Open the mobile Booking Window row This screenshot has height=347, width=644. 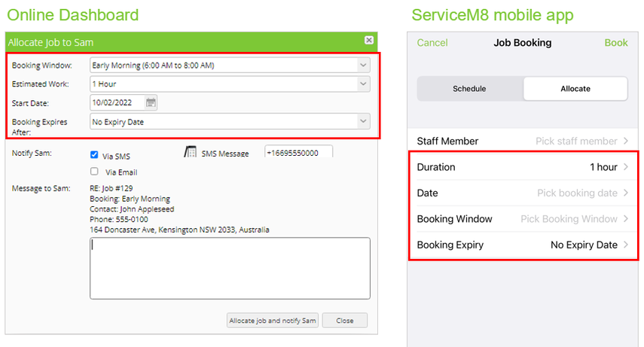(x=523, y=218)
